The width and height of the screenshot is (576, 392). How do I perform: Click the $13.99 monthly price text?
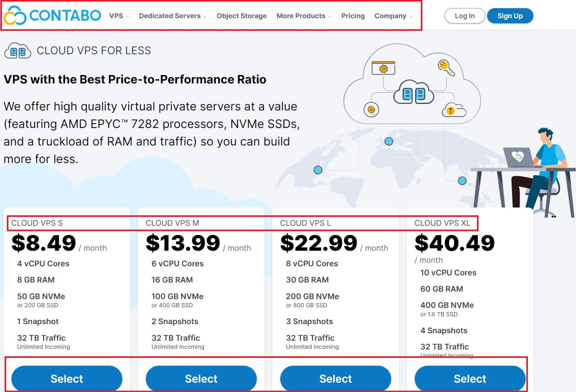[183, 243]
